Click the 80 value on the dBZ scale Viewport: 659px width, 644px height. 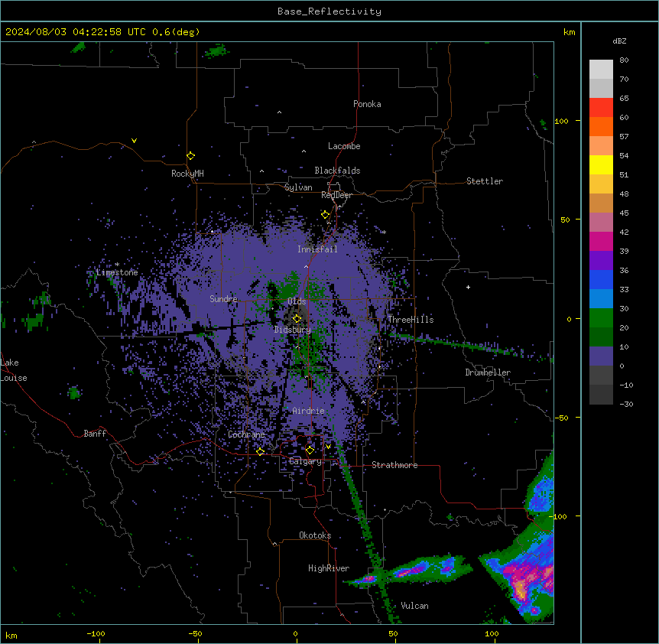(624, 60)
